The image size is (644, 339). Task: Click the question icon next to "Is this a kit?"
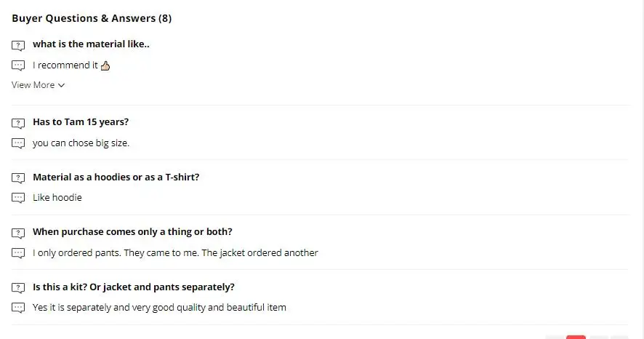point(18,287)
